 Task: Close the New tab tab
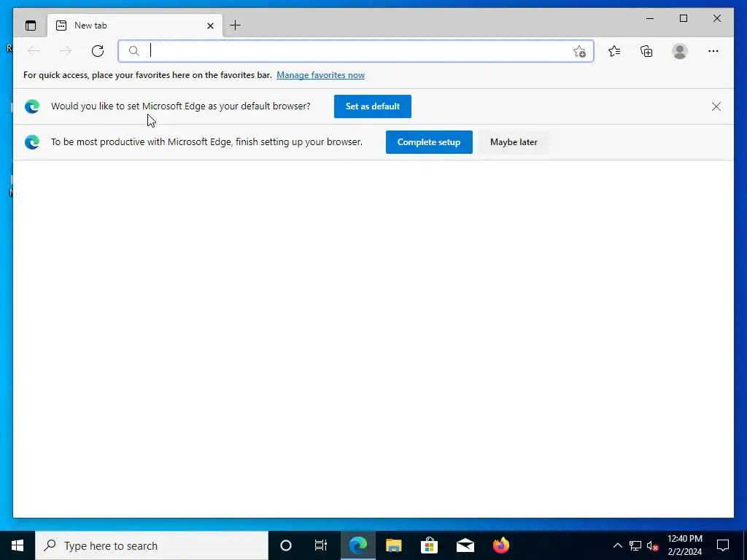[x=210, y=26]
